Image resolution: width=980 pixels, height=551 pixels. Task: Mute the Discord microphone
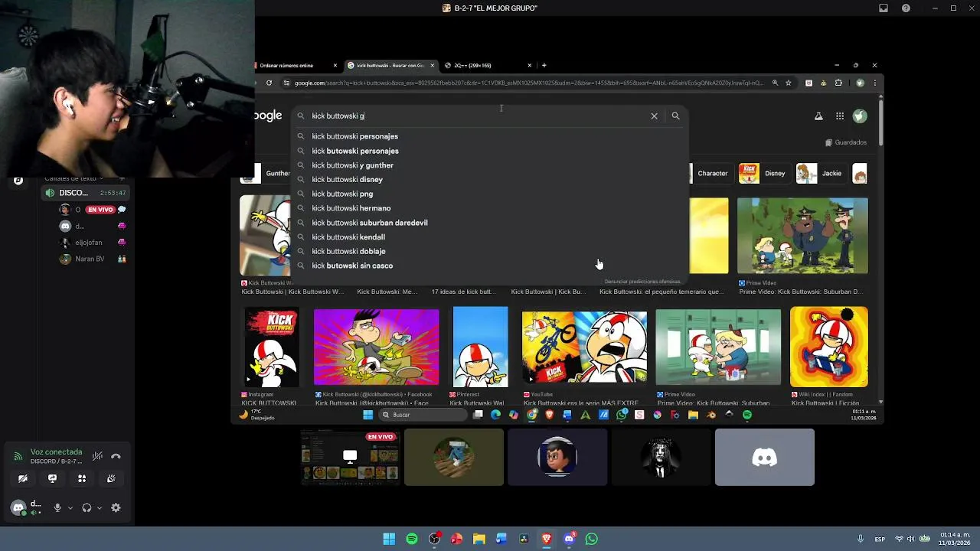point(57,507)
